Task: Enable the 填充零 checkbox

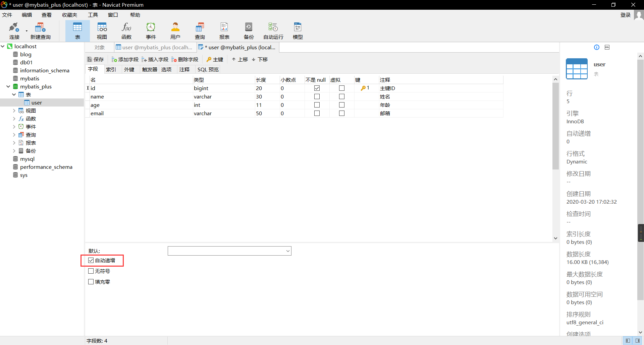Action: click(91, 282)
